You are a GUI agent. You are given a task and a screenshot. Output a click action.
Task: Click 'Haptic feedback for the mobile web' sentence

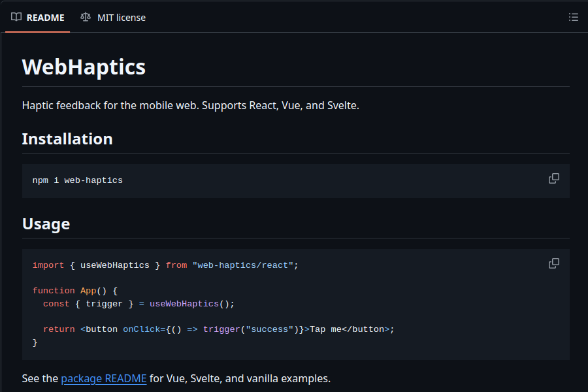pyautogui.click(x=191, y=105)
